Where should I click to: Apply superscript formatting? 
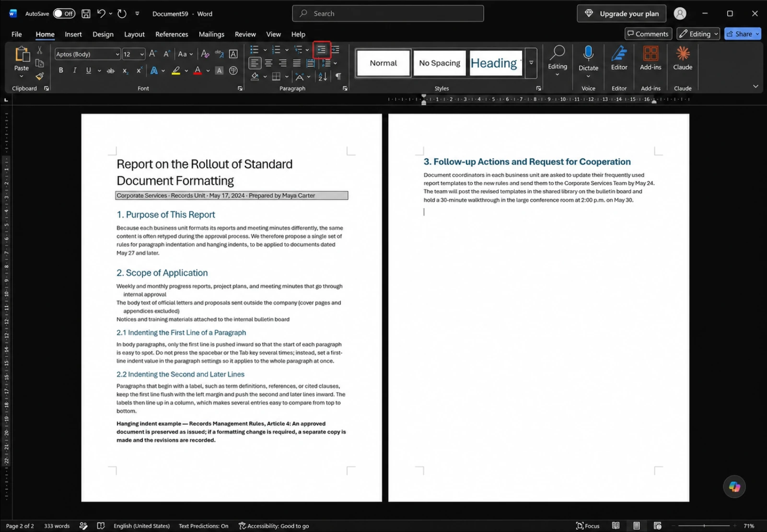[139, 70]
